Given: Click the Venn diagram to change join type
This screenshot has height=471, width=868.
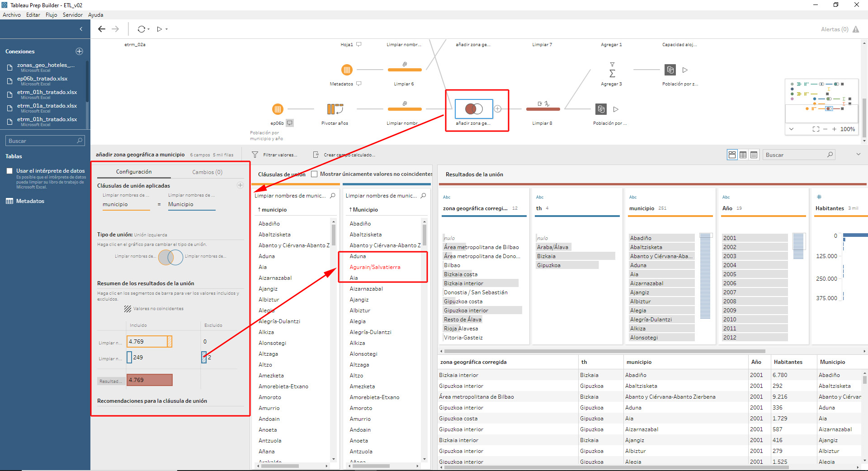Looking at the screenshot, I should pos(170,257).
